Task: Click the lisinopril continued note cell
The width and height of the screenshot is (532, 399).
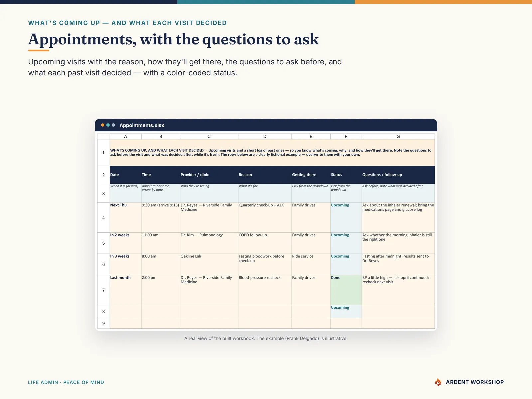Action: tap(398, 290)
